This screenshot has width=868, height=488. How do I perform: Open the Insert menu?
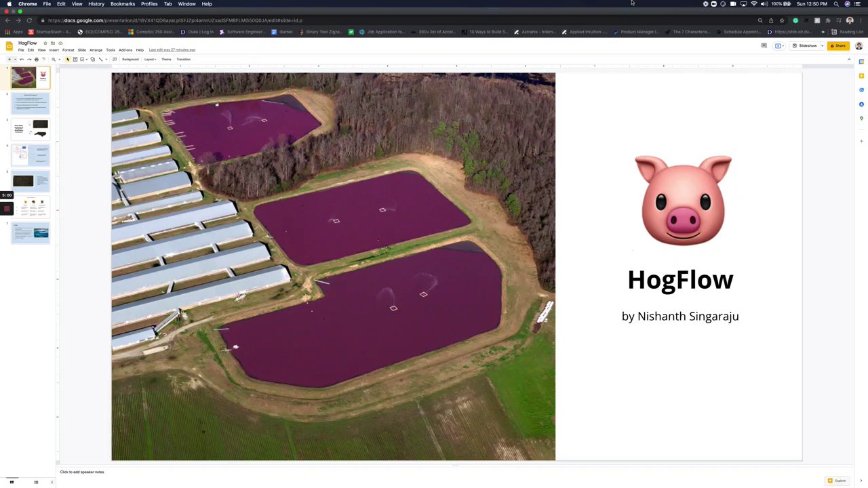(x=54, y=50)
